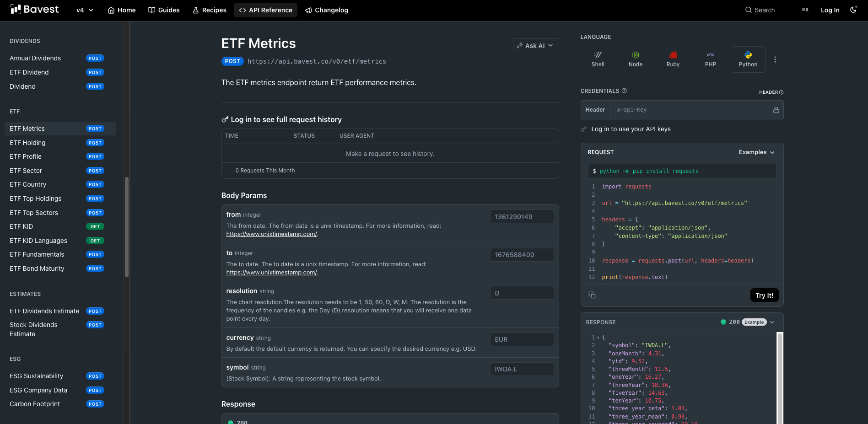Open unixtimestamp link under to param

click(x=271, y=272)
